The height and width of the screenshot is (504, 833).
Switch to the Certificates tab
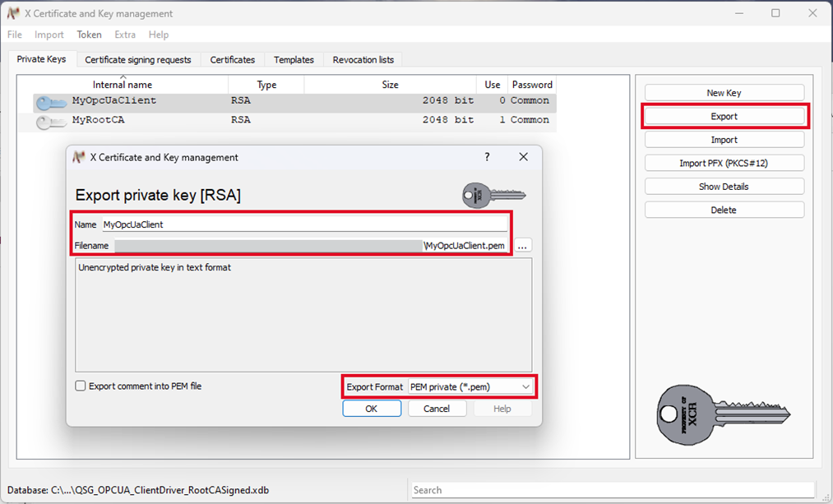[x=232, y=60]
